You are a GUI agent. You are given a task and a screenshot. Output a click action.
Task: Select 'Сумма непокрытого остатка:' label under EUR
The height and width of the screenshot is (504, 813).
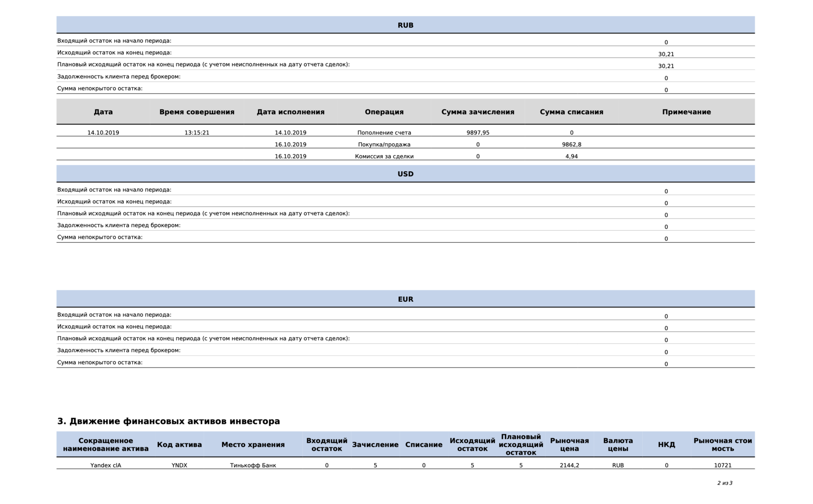point(100,362)
